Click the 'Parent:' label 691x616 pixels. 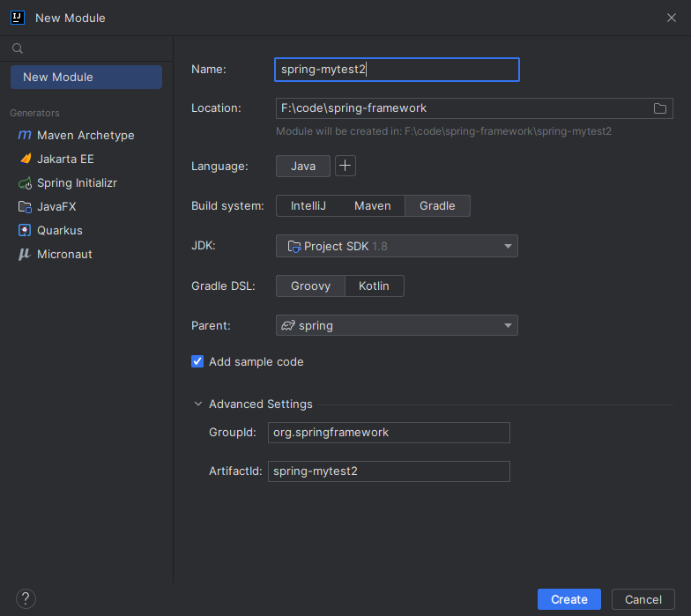tap(211, 326)
